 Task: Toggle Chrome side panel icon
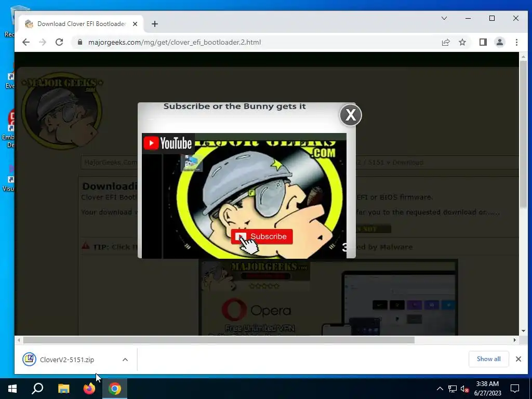click(483, 42)
